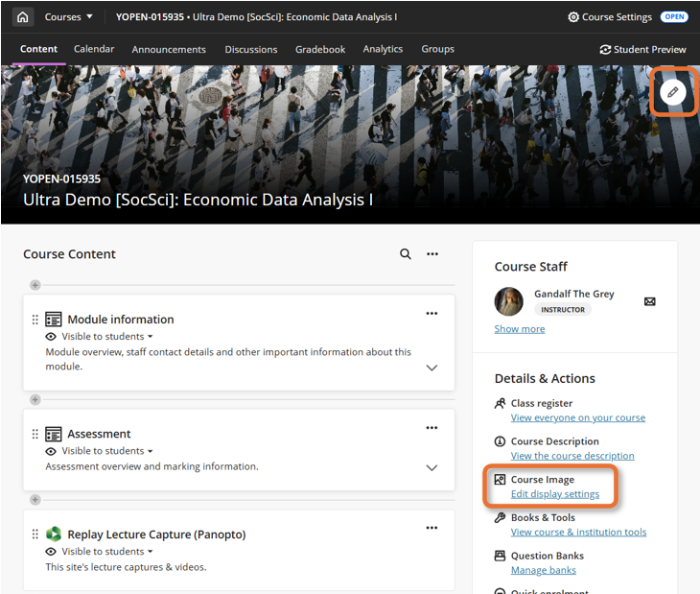Click the Course Settings gear icon

573,17
